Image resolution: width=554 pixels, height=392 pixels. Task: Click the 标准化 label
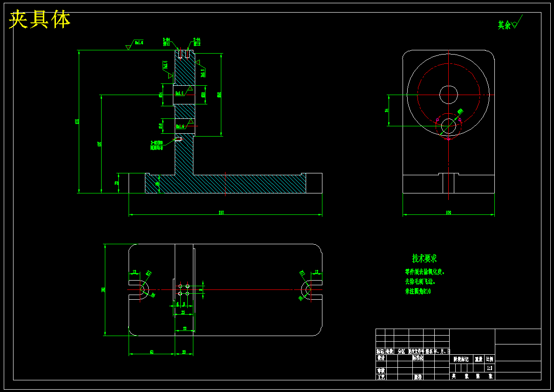pos(417,358)
